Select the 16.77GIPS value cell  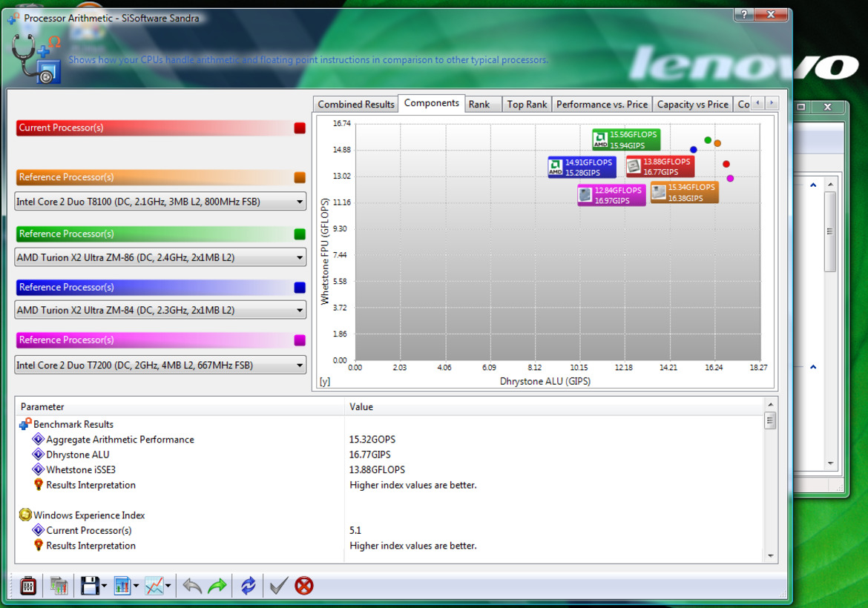(369, 455)
